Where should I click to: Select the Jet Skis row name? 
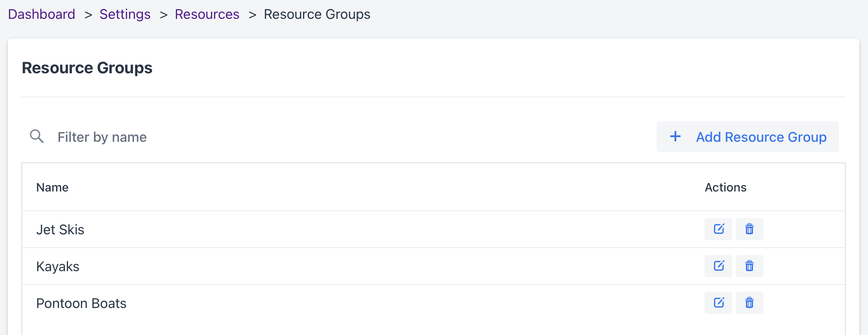click(60, 230)
